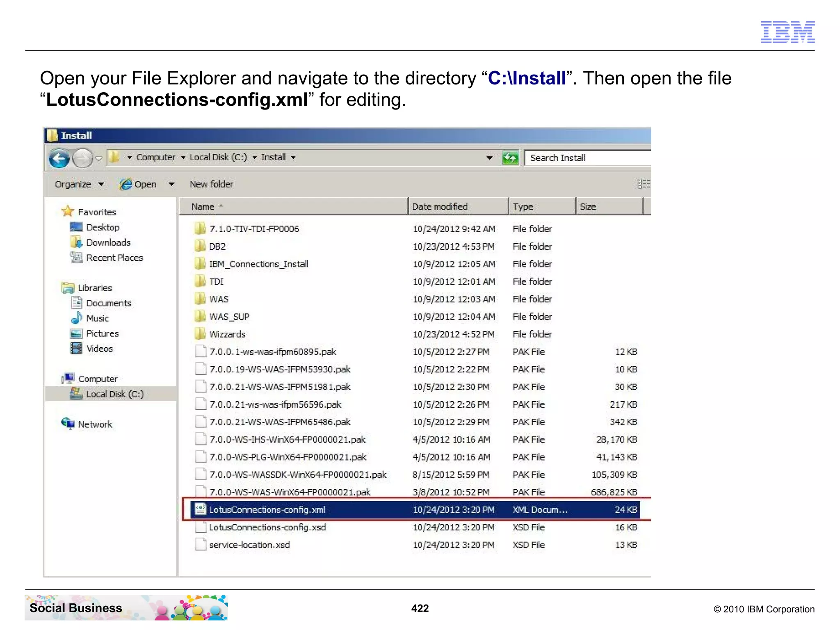Click the Open button in toolbar

[138, 184]
